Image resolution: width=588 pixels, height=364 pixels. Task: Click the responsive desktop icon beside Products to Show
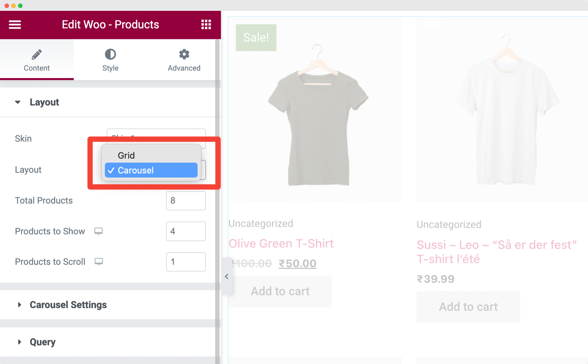(99, 231)
